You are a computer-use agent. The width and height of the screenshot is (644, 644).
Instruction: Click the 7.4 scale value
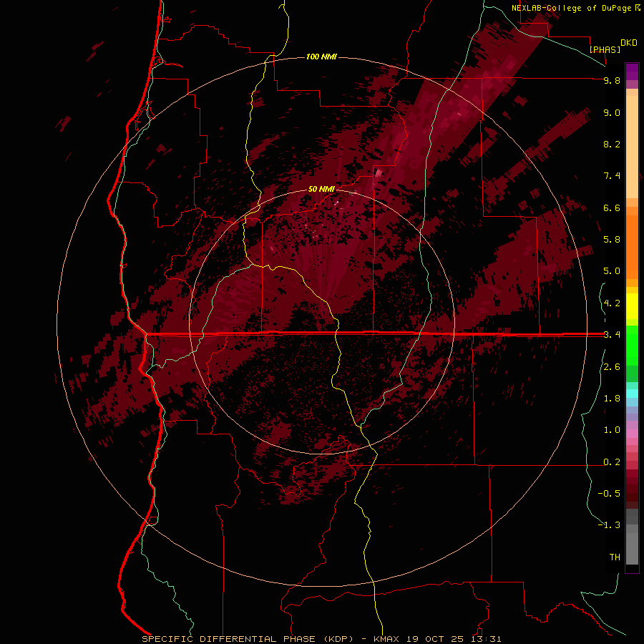[612, 176]
